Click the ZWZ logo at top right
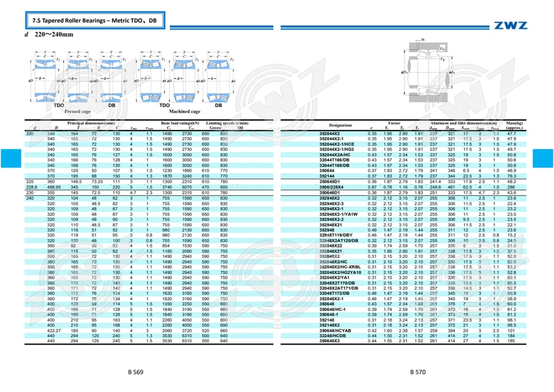This screenshot has width=554, height=392. [510, 25]
